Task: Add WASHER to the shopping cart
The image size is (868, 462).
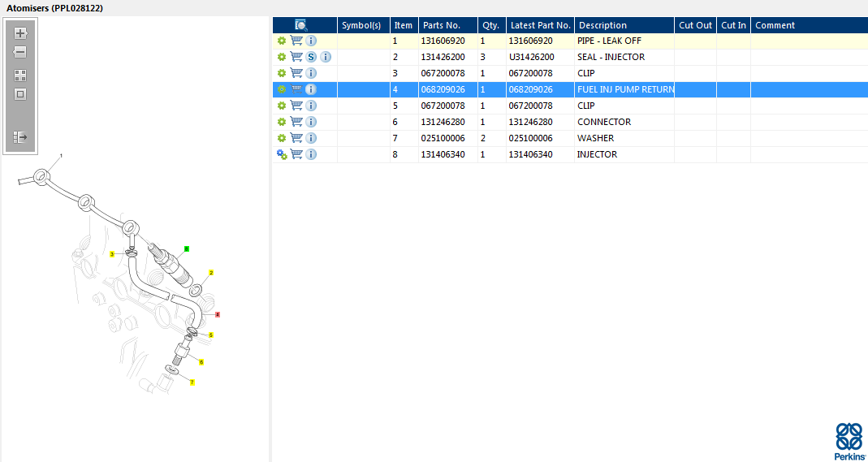Action: click(296, 138)
